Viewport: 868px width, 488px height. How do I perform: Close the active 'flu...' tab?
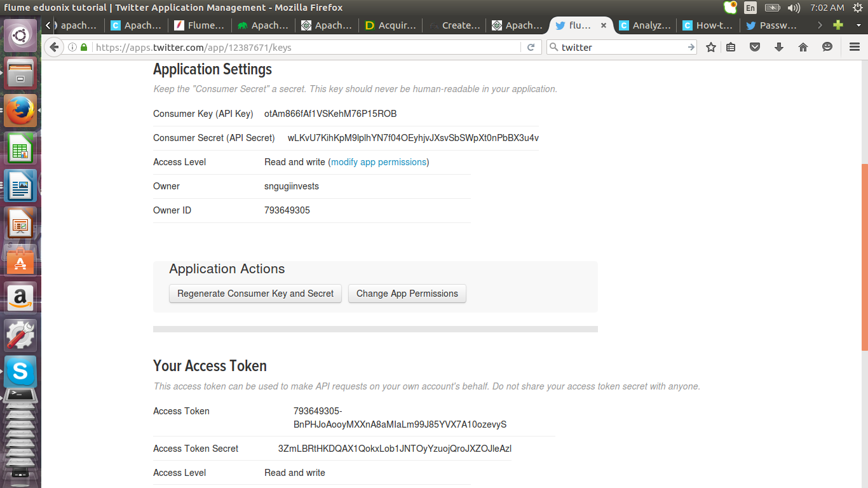[x=604, y=25]
